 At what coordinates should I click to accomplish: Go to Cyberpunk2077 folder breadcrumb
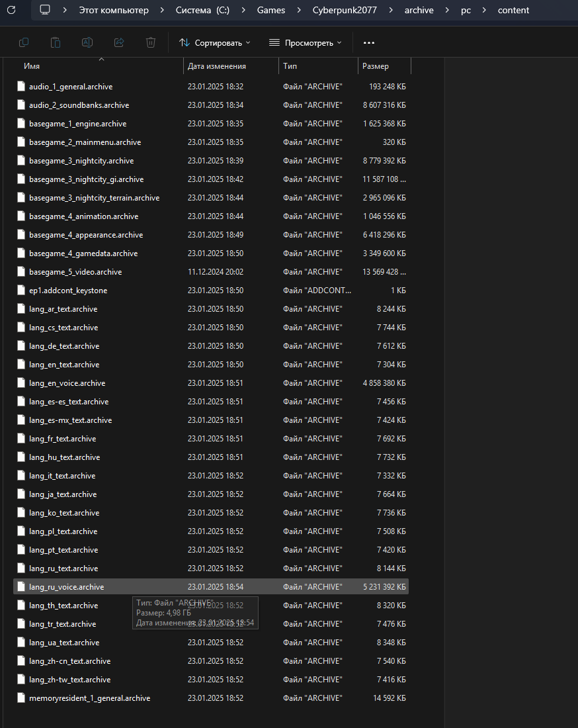pos(345,10)
